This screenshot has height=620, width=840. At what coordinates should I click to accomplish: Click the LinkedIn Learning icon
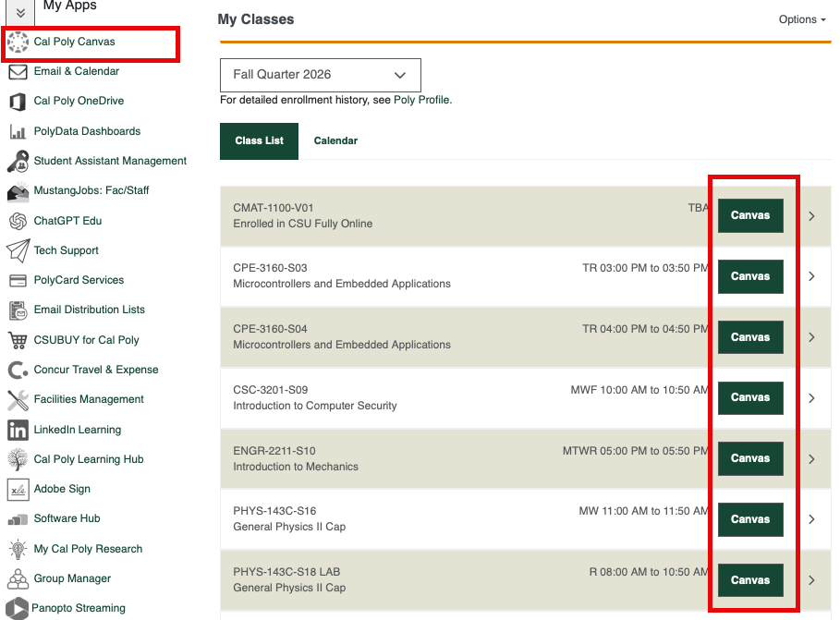tap(18, 430)
